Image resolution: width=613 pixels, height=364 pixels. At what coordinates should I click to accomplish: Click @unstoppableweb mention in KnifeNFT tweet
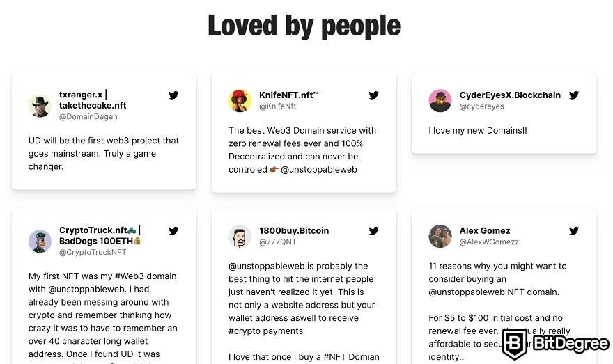(x=319, y=170)
